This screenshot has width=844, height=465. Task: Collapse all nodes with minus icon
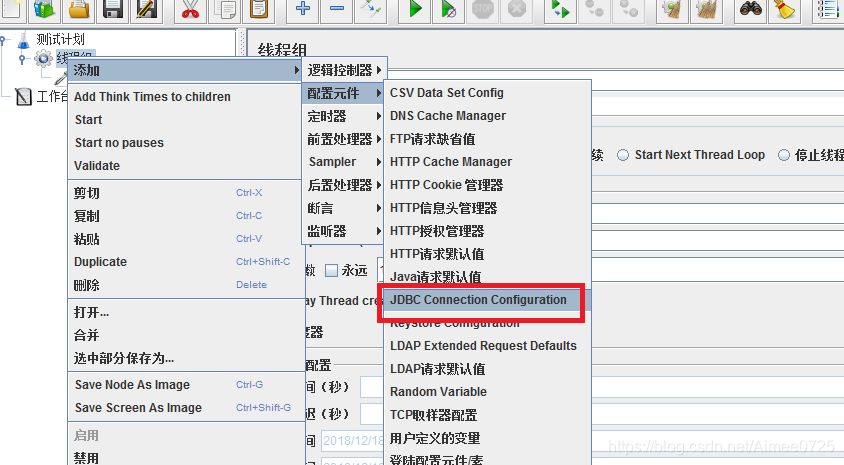(x=337, y=9)
